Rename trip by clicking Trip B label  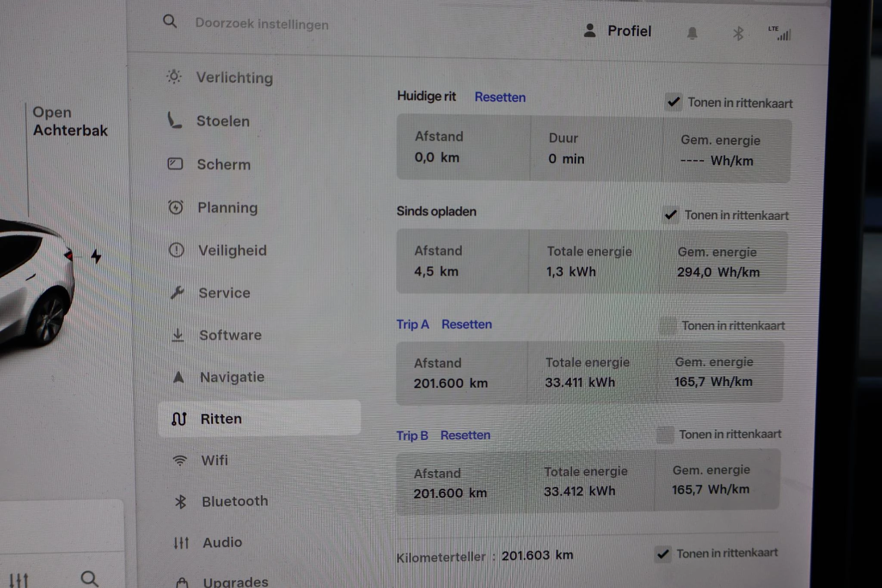coord(412,436)
